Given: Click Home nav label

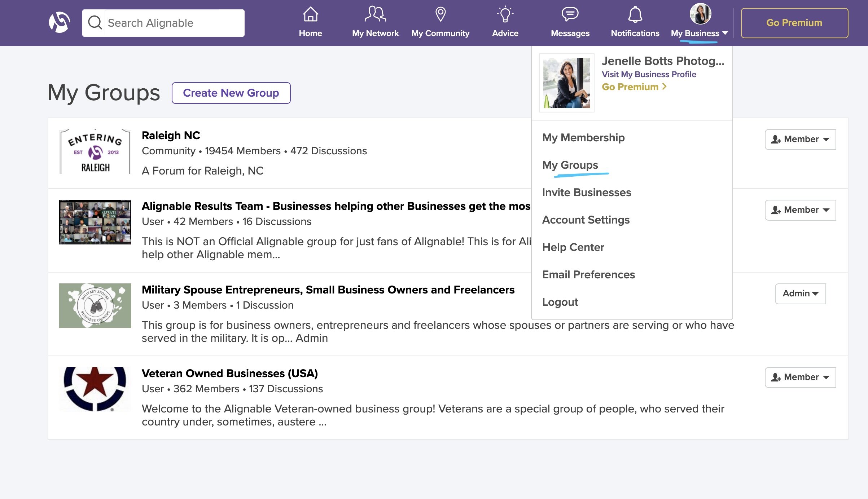Looking at the screenshot, I should point(310,33).
